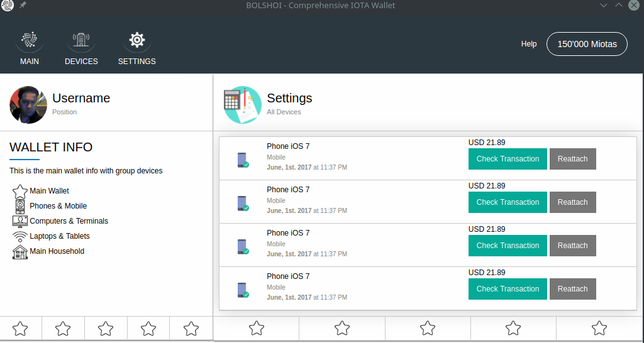Select the Computers & Terminals label
Screen dimensions: 644x343
(69, 221)
